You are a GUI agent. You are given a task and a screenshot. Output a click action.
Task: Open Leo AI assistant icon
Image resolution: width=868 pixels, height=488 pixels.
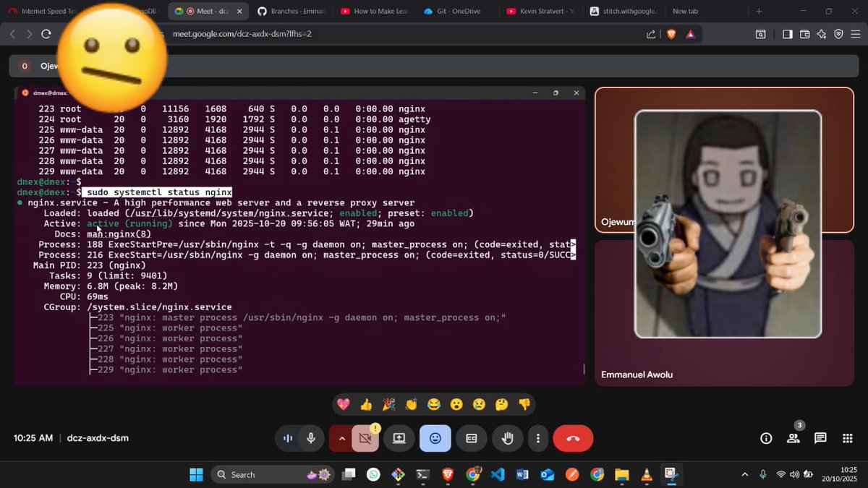822,34
